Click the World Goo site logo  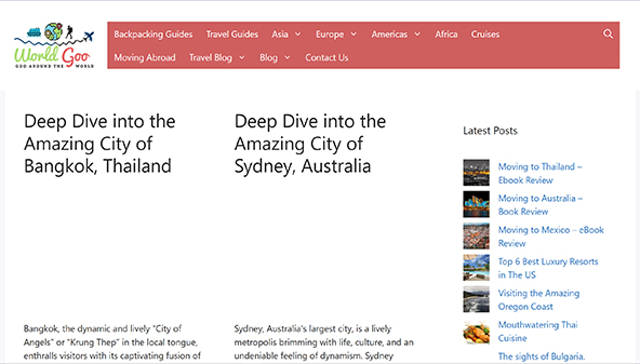(x=54, y=45)
